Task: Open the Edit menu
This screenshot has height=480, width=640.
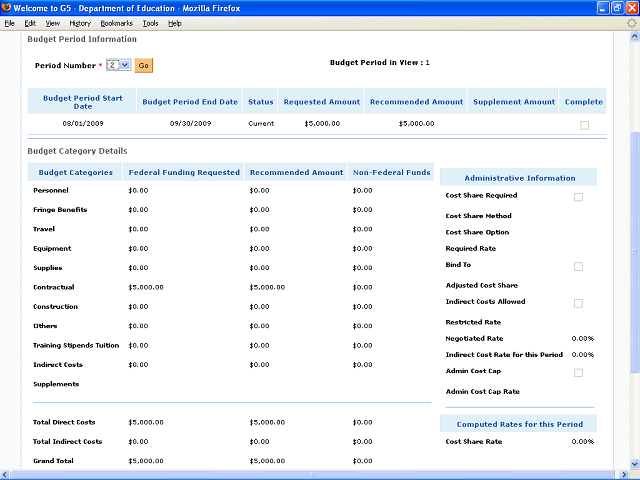Action: pyautogui.click(x=30, y=22)
